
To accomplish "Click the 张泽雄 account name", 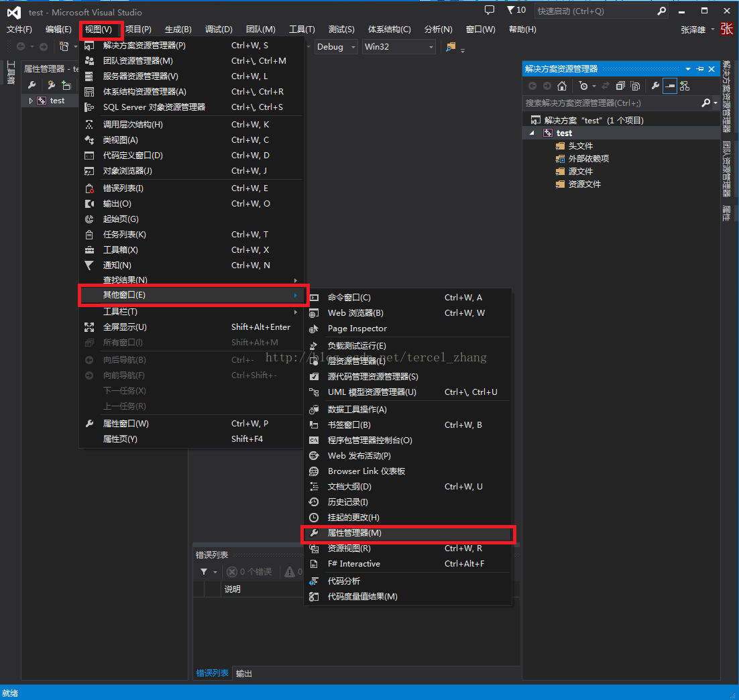I will (x=693, y=30).
